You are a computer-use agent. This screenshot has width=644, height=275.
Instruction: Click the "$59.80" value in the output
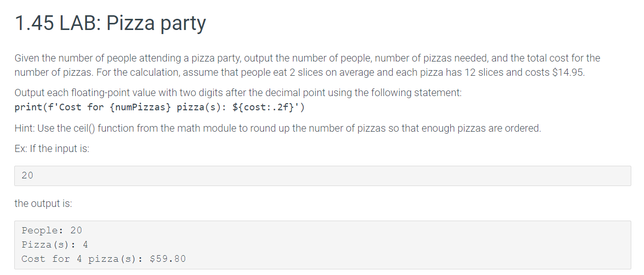[168, 259]
